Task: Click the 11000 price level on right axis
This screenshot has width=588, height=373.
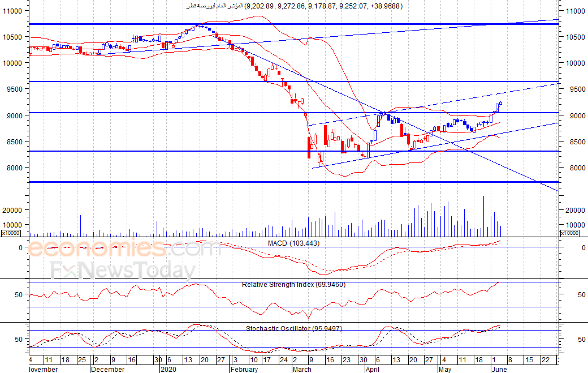Action: (x=575, y=11)
